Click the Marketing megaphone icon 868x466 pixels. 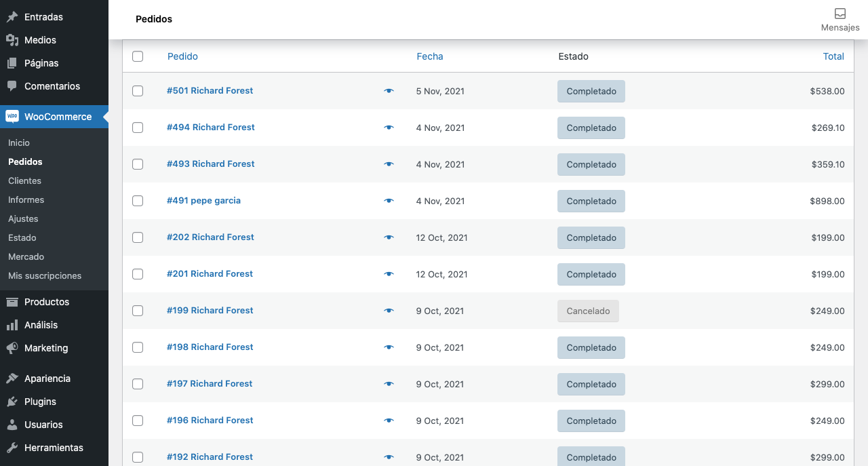(12, 348)
